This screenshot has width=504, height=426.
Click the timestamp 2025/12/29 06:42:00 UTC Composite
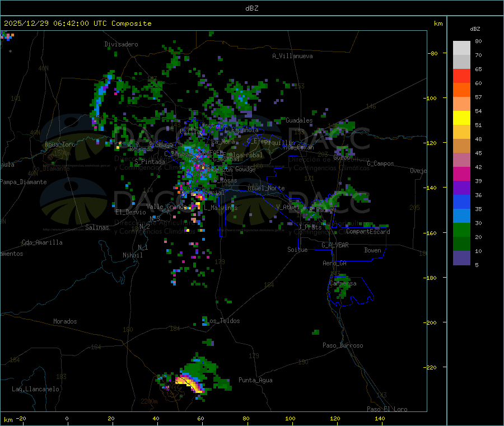(77, 24)
